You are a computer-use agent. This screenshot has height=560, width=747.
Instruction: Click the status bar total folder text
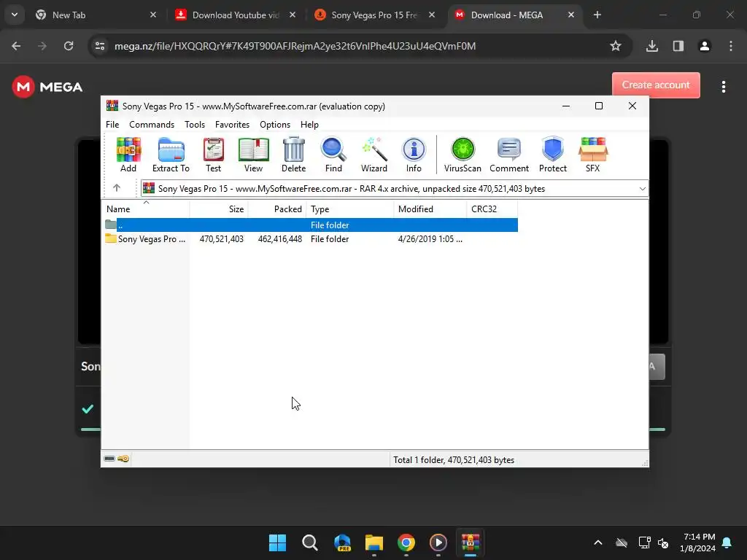coord(454,460)
